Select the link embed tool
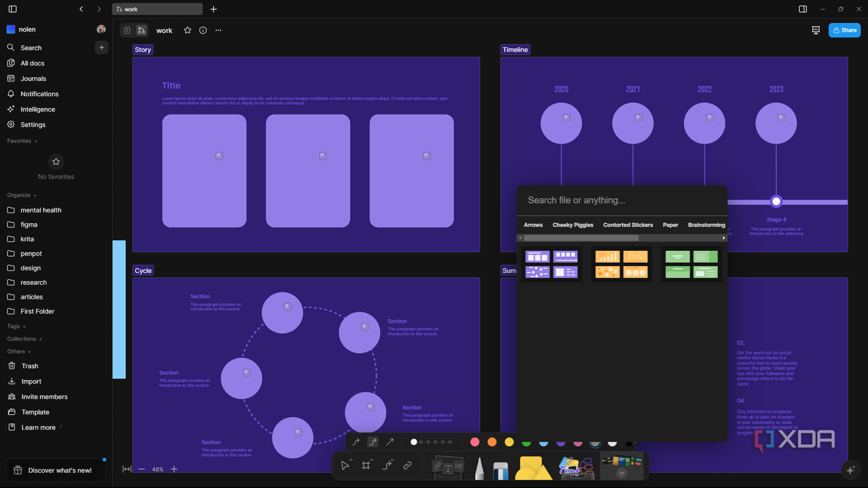Screen dimensions: 868x488 (x=408, y=465)
